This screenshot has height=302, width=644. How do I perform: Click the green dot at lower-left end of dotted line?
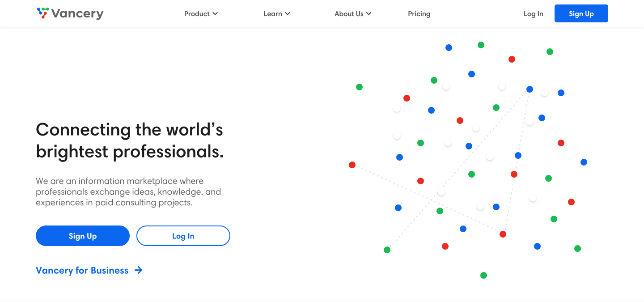(387, 250)
